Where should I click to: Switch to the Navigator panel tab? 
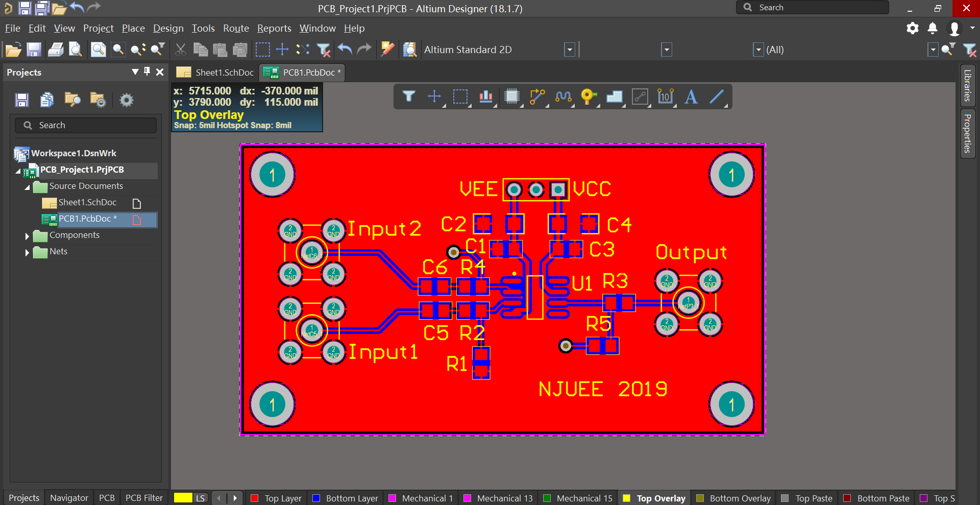pyautogui.click(x=69, y=498)
